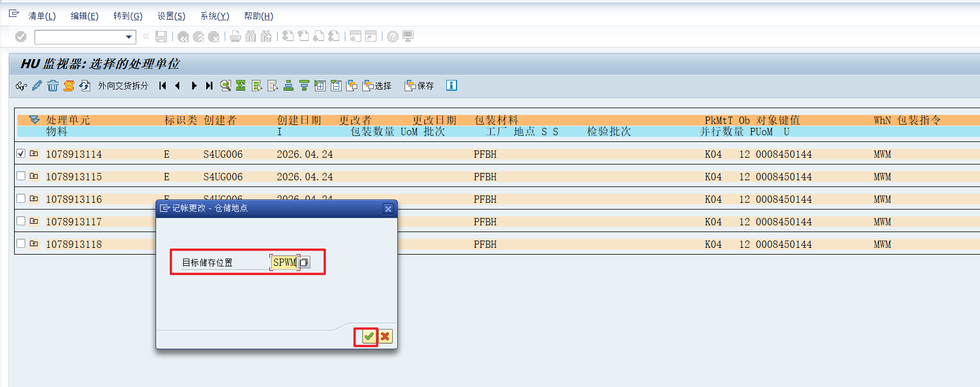Open the 系统(Y) menu

[215, 16]
